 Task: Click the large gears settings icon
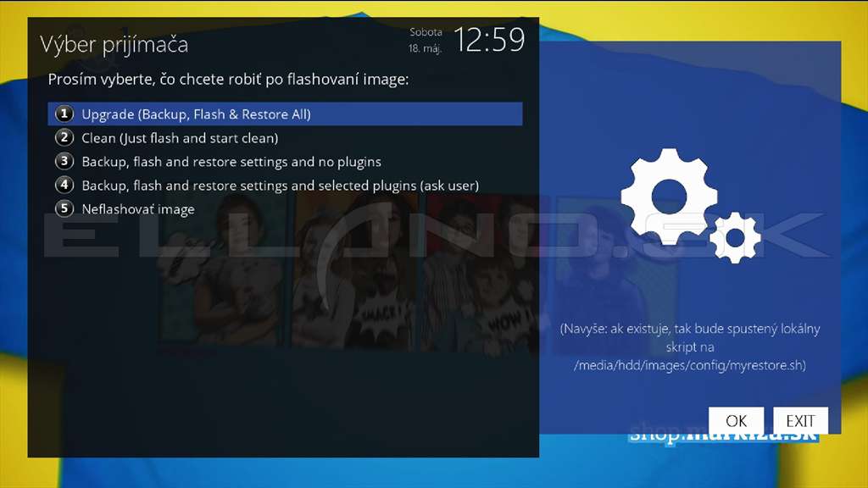pyautogui.click(x=690, y=205)
